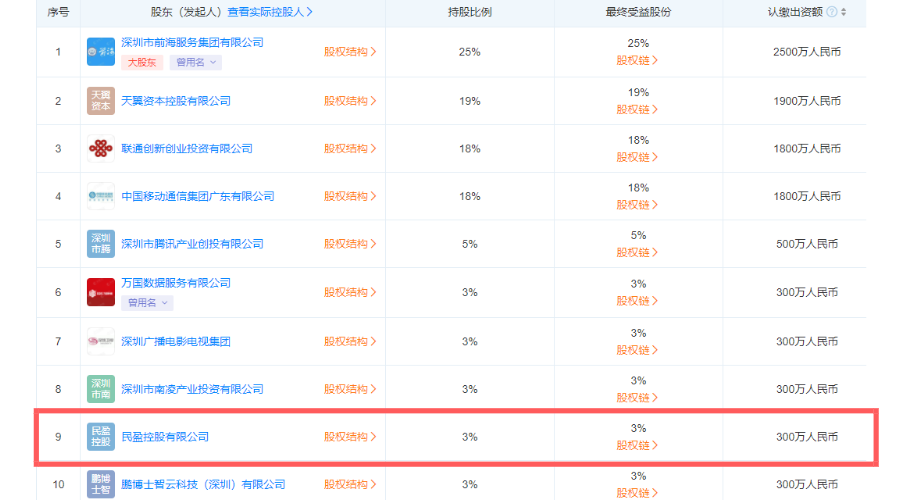Open 万国数据服务有限公司 link

coord(176,283)
